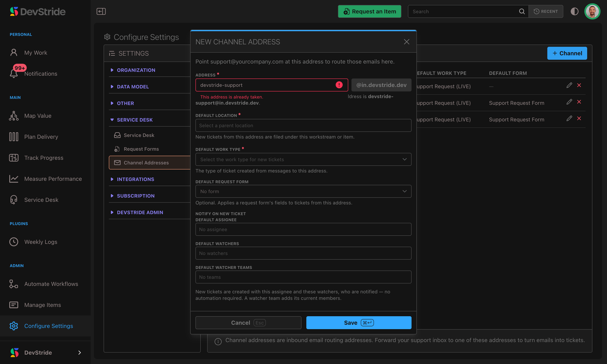Select Channel Addresses settings item
607x364 pixels.
tap(149, 163)
